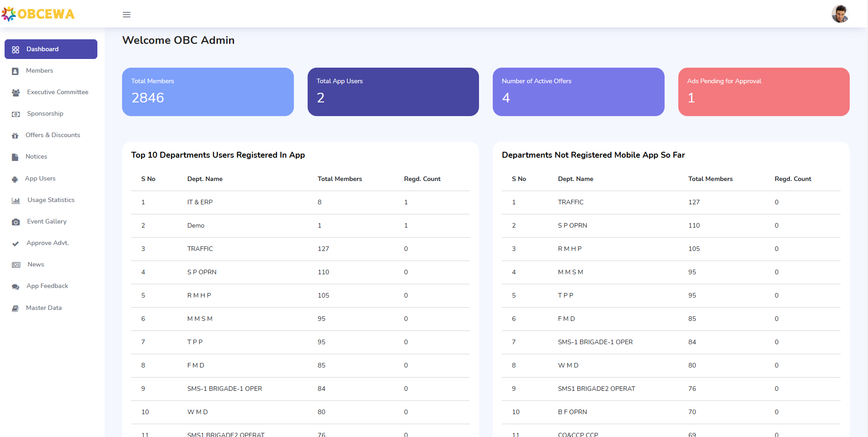Screen dimensions: 868x437
Task: Click the Total Members card
Action: [x=208, y=92]
